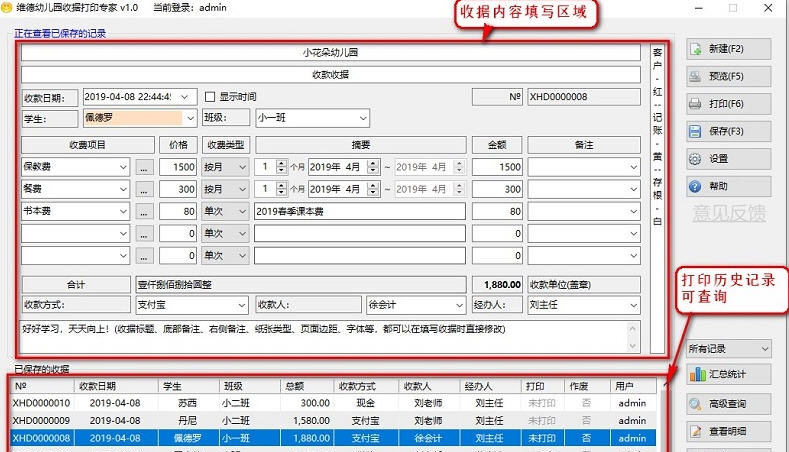The width and height of the screenshot is (789, 452).
Task: Adjust 2019年 4月 start date stepper on 餐费 row
Action: point(373,189)
